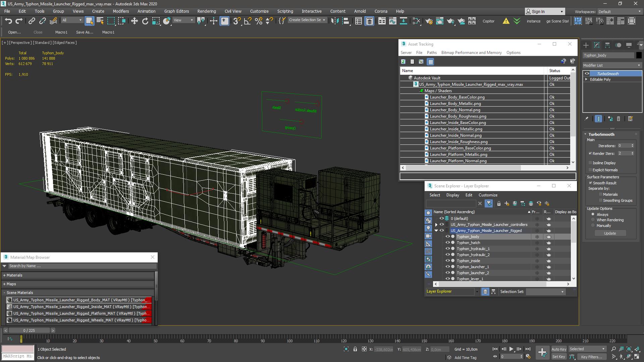This screenshot has width=644, height=362.
Task: Click Search by Name field in Material Browser
Action: tap(82, 266)
